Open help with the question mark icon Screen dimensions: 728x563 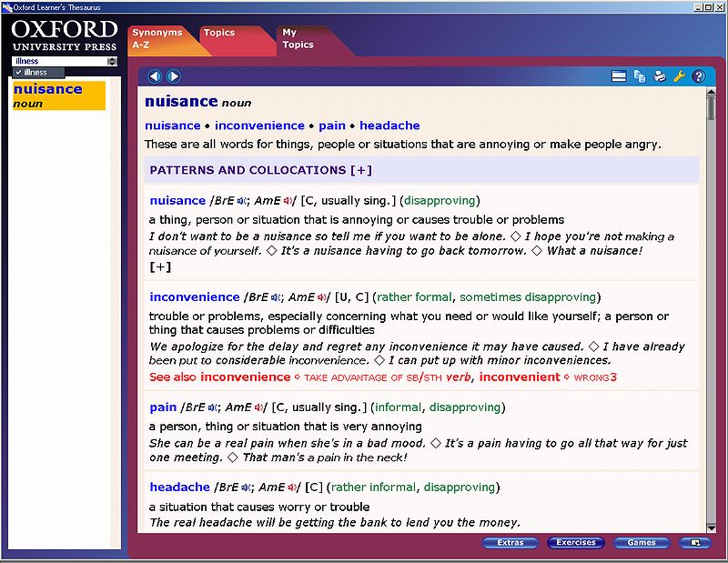pos(698,76)
